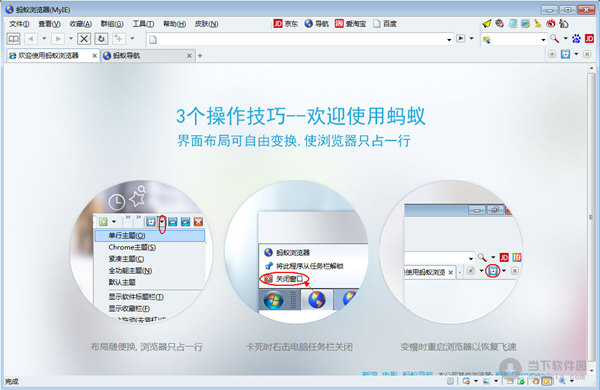Viewport: 600px width, 390px height.
Task: Add a new tab with the plus button
Action: pyautogui.click(x=200, y=56)
